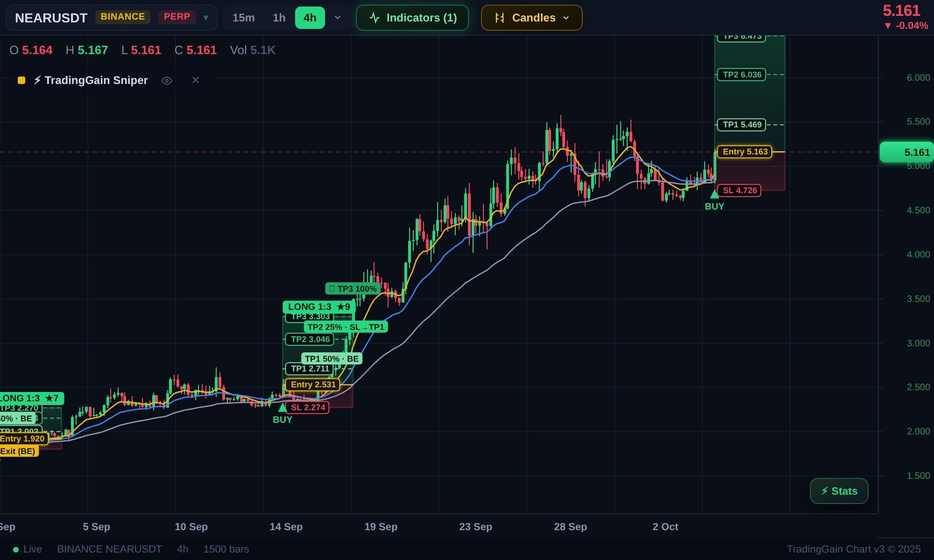
Task: Open the NEARUSDT symbol selector dropdown arrow
Action: 205,18
